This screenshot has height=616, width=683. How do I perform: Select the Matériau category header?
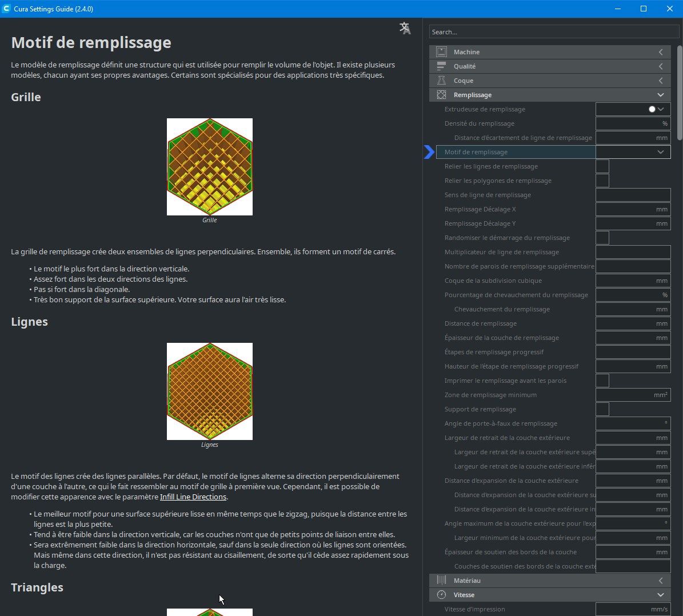pyautogui.click(x=550, y=580)
